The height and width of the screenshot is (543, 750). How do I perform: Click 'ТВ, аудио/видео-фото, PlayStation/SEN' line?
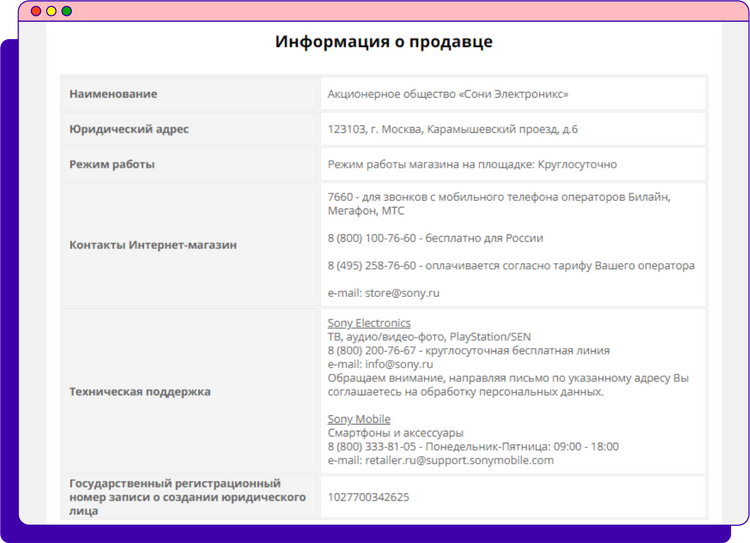coord(429,337)
